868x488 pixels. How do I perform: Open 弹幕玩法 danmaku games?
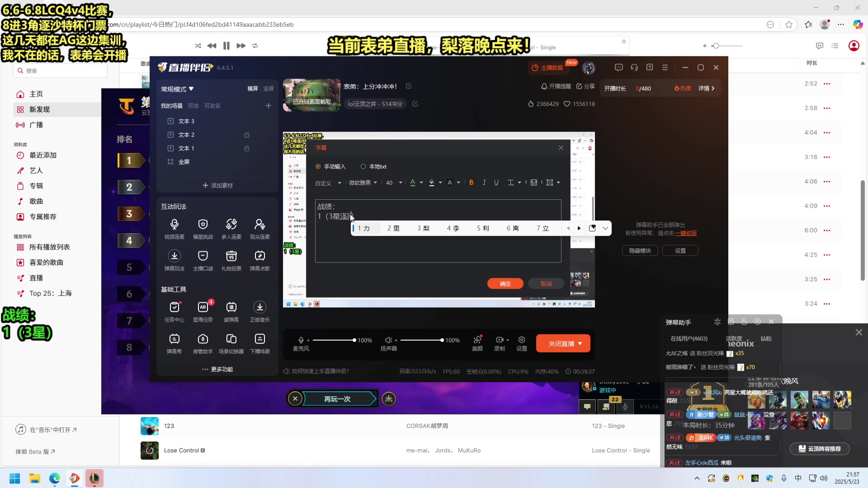[174, 260]
